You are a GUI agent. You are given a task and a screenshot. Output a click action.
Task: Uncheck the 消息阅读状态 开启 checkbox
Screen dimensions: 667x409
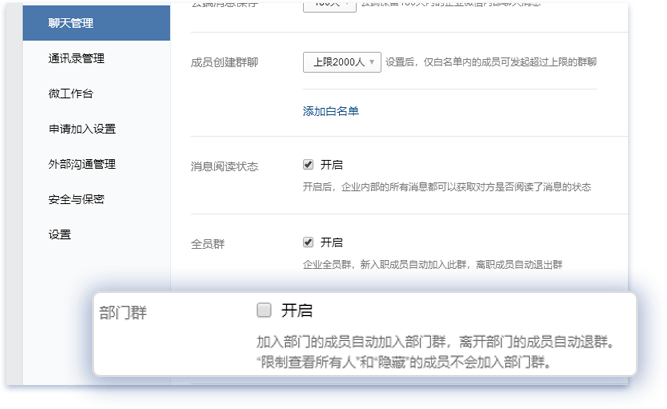(x=309, y=165)
